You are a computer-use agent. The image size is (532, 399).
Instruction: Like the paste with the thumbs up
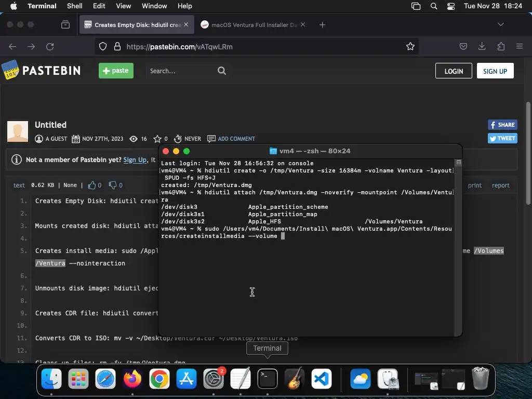(x=92, y=185)
